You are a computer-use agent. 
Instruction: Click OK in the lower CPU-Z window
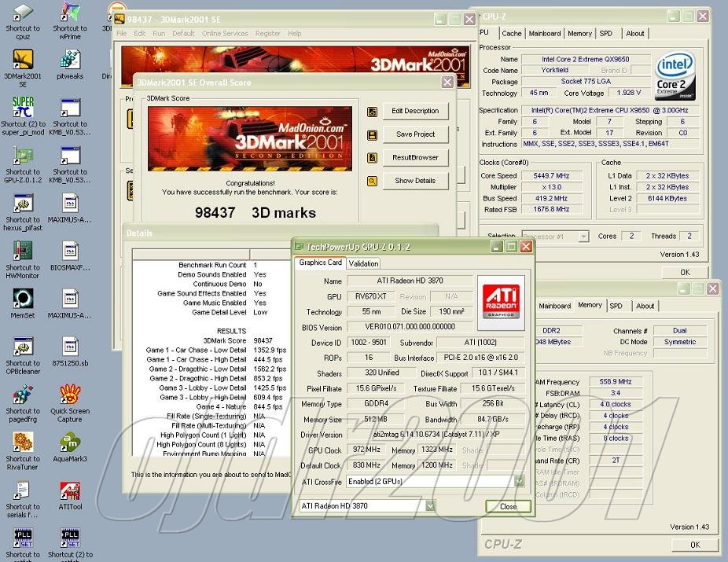694,545
